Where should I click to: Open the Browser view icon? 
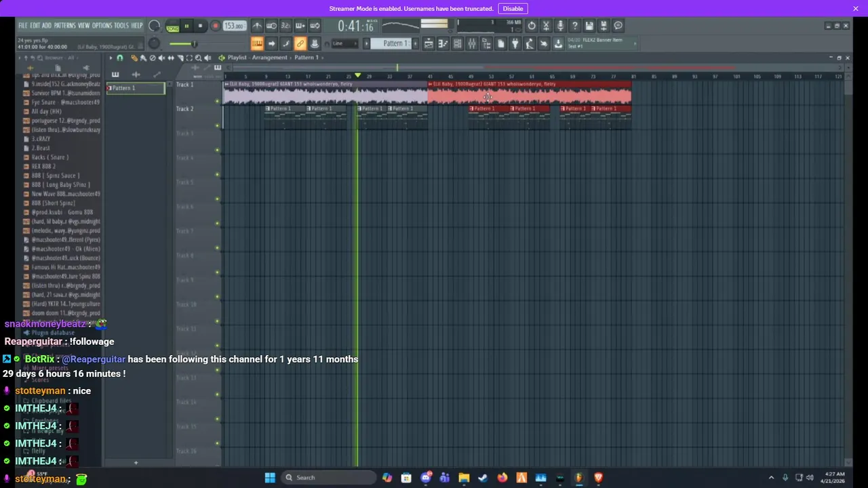486,43
